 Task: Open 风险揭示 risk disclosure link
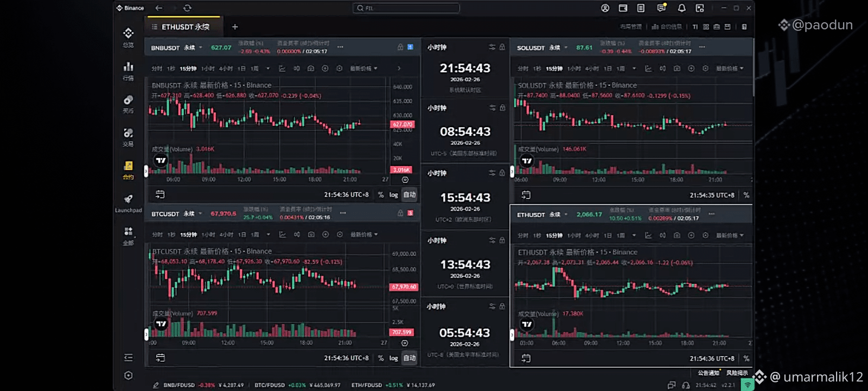coord(737,373)
